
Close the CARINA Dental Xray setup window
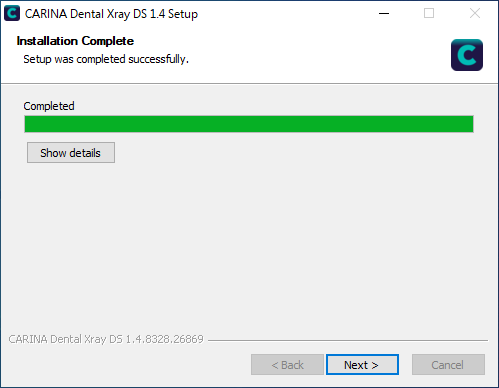pyautogui.click(x=475, y=14)
